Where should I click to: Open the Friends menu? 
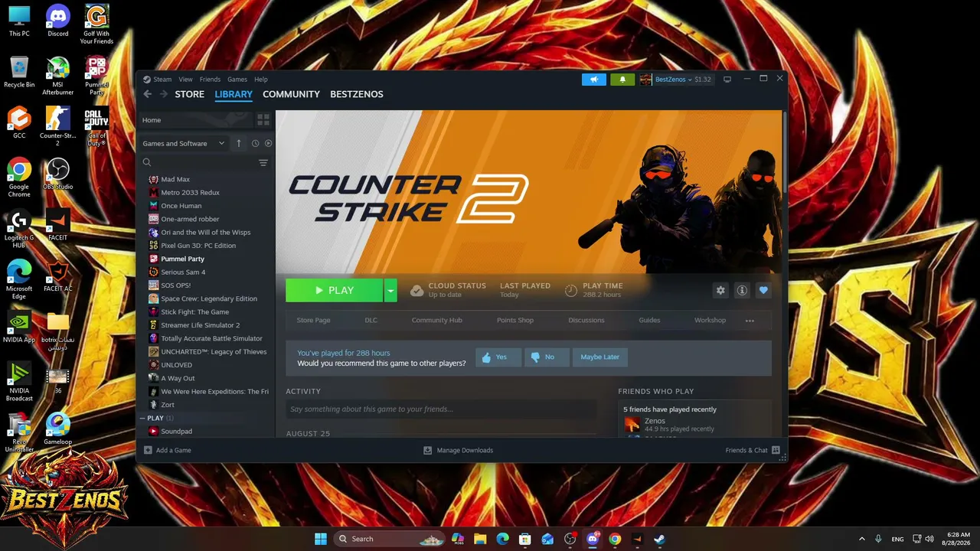pos(210,80)
